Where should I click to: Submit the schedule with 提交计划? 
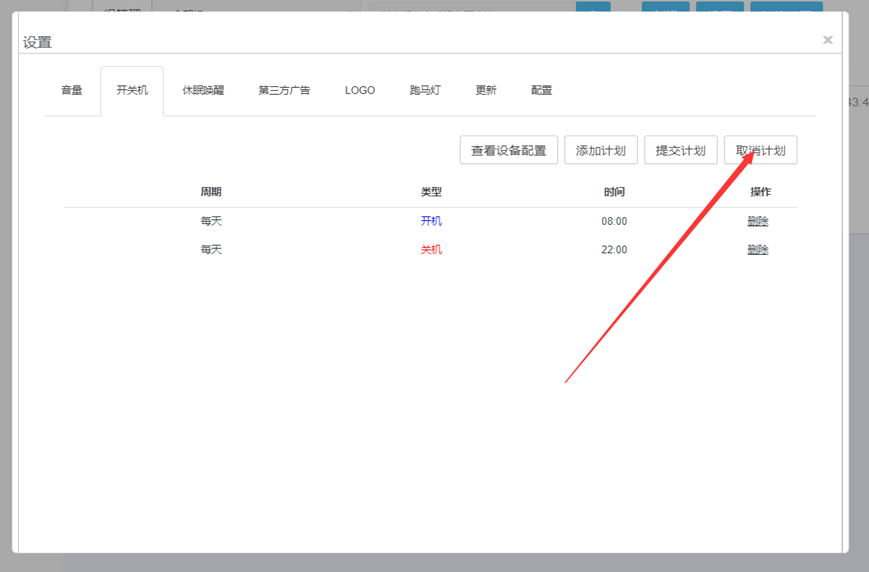coord(680,150)
